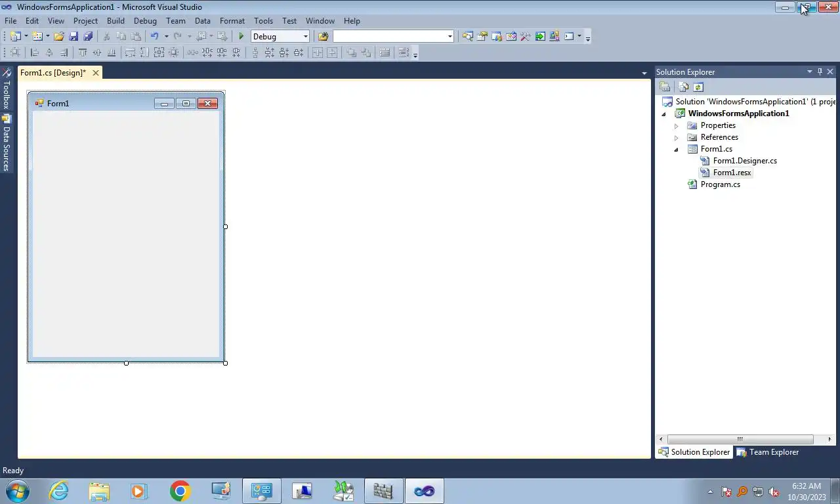The height and width of the screenshot is (504, 840).
Task: Open the active documents list dropdown arrow
Action: tap(644, 73)
